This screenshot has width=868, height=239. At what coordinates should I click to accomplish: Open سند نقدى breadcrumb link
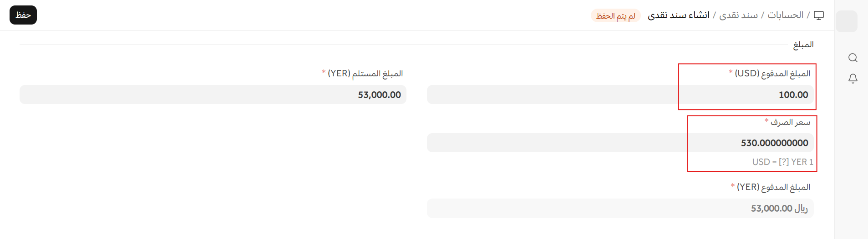coord(738,15)
